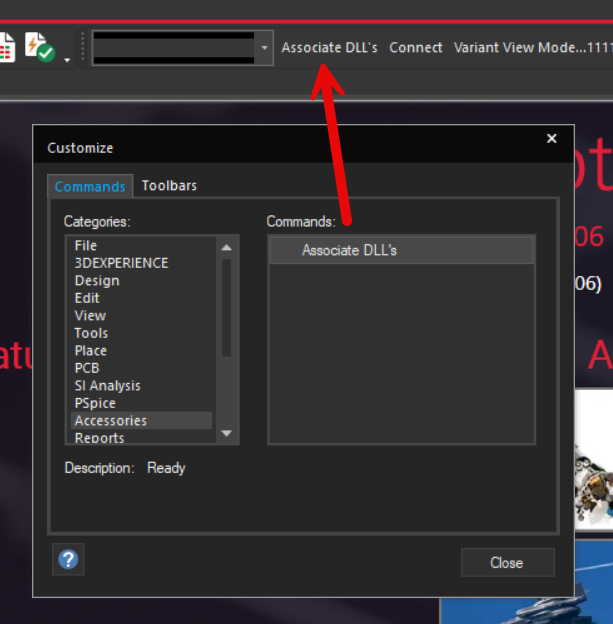Click Connect in the toolbar

coord(416,48)
